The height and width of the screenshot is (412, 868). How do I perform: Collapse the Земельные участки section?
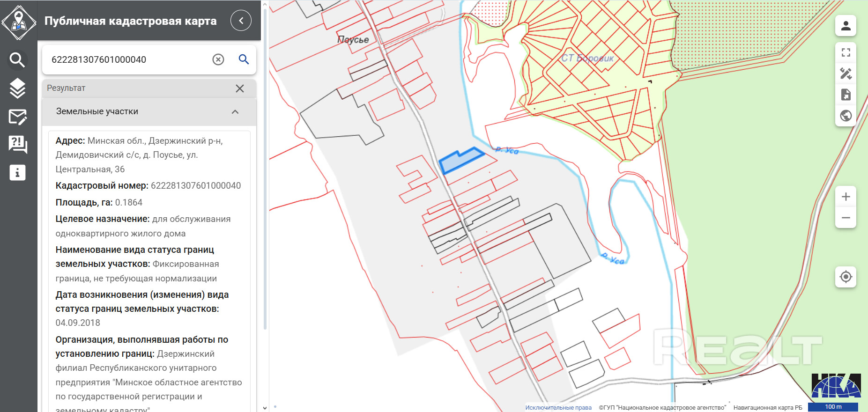pyautogui.click(x=235, y=112)
